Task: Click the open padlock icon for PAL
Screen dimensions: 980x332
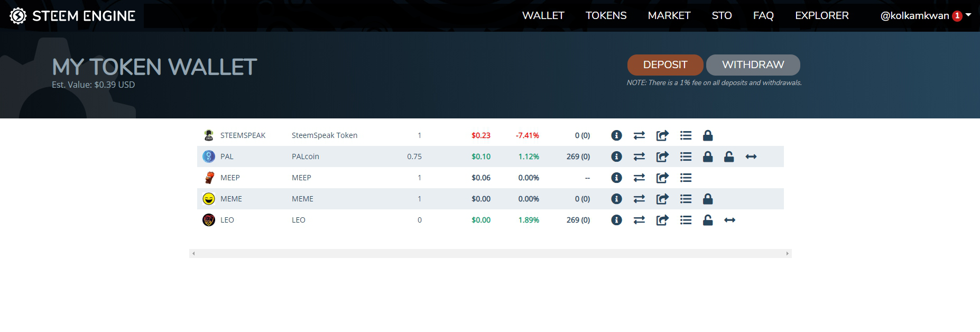Action: coord(729,156)
